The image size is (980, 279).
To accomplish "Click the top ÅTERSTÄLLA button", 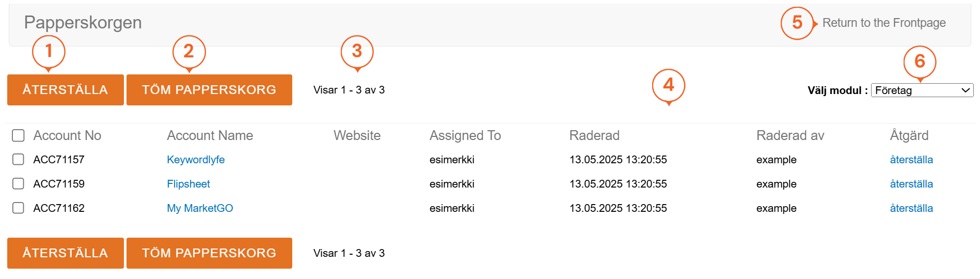I will pyautogui.click(x=66, y=90).
